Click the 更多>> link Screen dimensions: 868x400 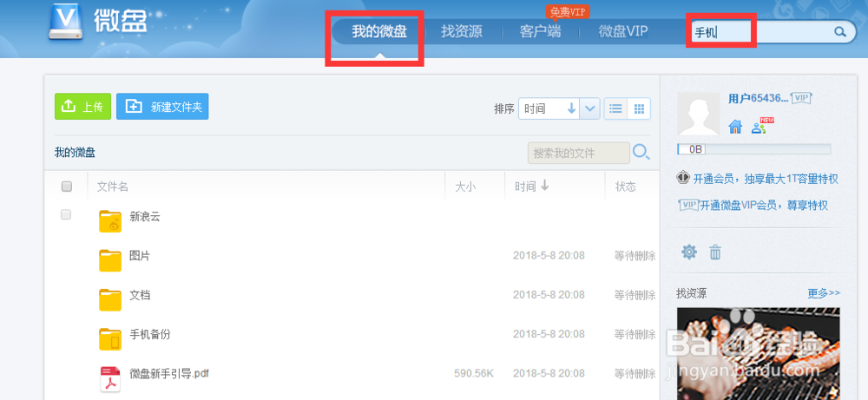(x=824, y=292)
